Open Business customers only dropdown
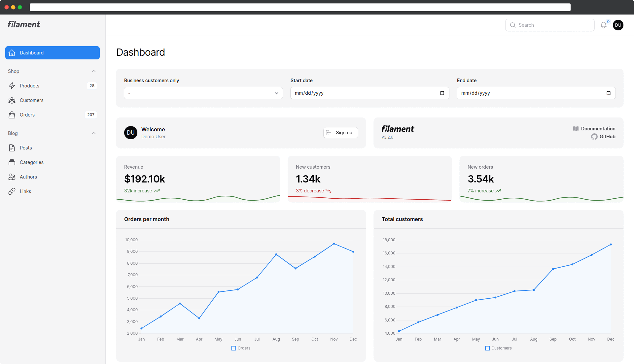This screenshot has width=634, height=364. click(x=203, y=93)
